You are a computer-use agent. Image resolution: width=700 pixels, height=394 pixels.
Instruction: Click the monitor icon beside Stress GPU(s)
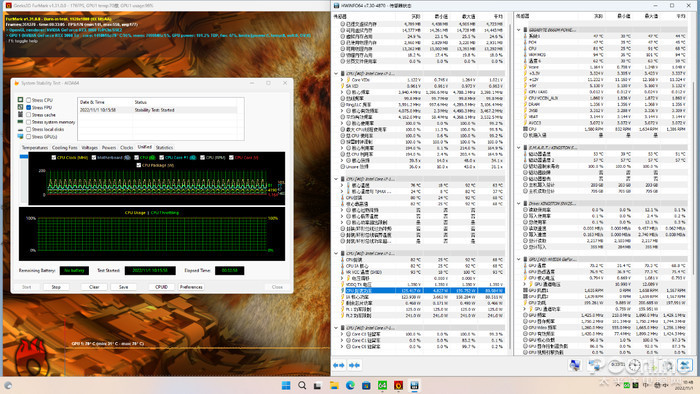pyautogui.click(x=20, y=137)
